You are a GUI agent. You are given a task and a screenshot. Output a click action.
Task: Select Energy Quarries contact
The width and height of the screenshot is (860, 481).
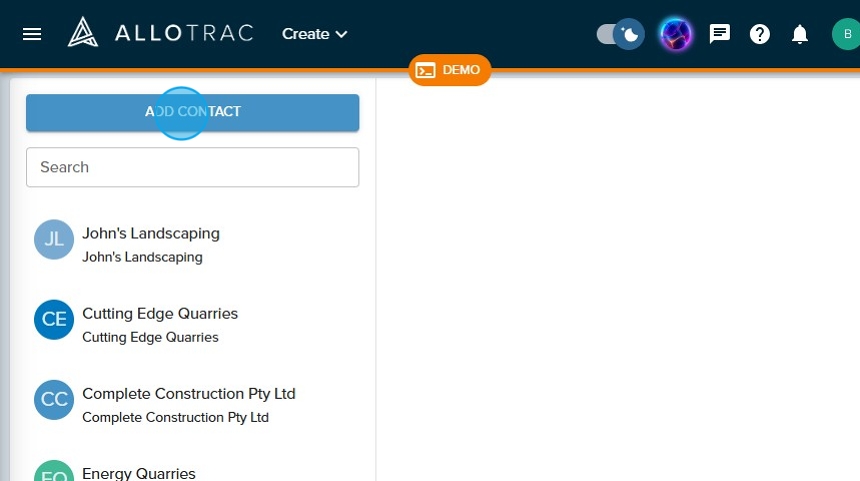139,473
